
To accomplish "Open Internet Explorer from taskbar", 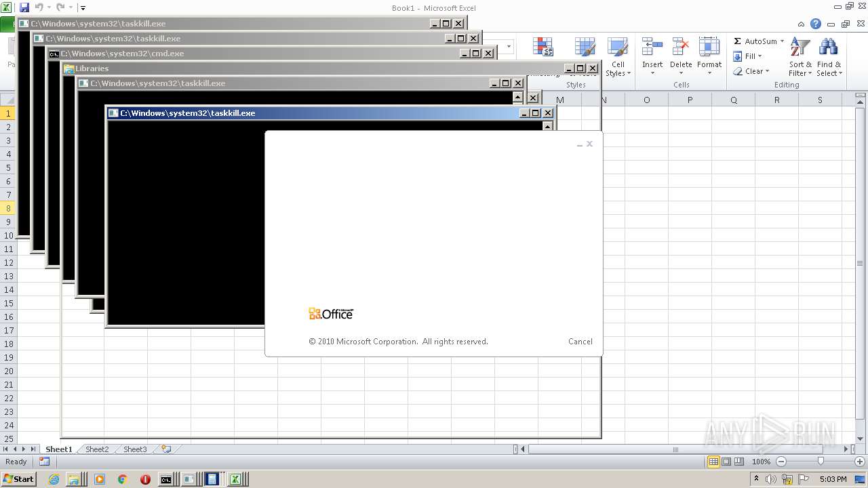I will pos(55,479).
